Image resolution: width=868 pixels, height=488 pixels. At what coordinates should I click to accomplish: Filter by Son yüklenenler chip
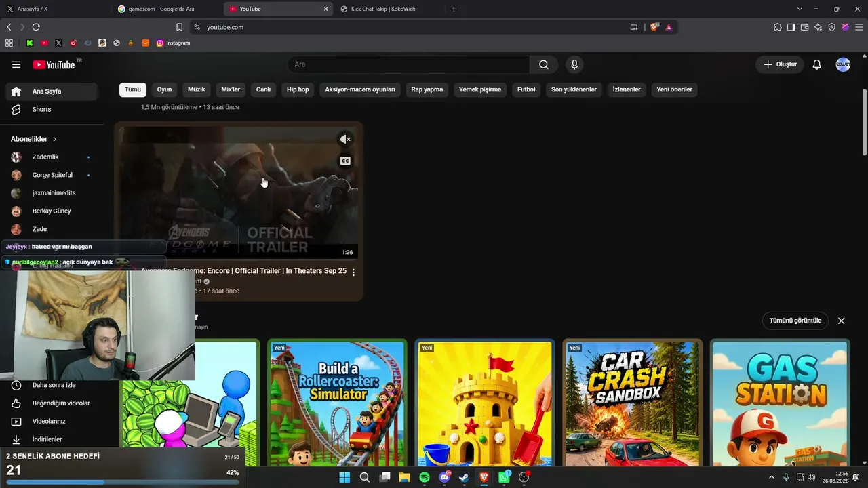574,89
